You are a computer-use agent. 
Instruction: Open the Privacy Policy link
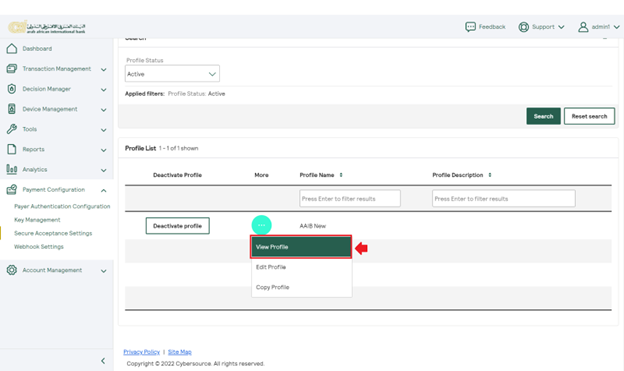(x=141, y=352)
